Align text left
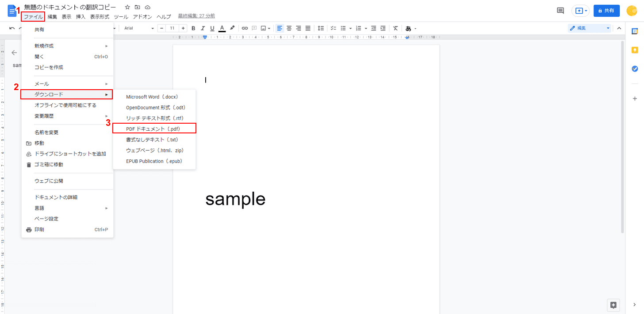 coord(280,28)
